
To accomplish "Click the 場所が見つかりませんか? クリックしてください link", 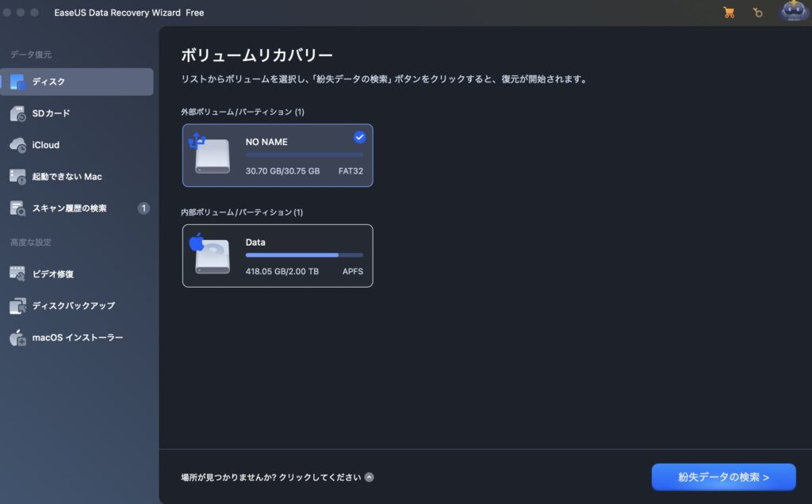I will tap(271, 477).
